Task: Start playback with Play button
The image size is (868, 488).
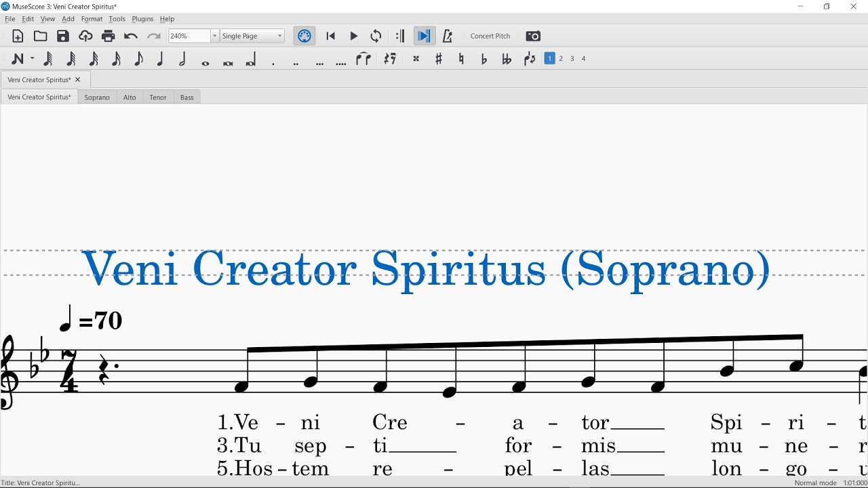Action: click(353, 36)
